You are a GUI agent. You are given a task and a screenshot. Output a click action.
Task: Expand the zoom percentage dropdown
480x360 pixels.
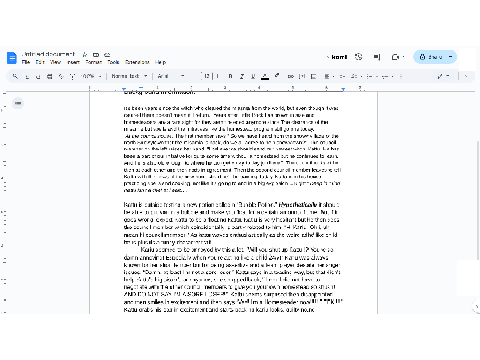pos(92,76)
